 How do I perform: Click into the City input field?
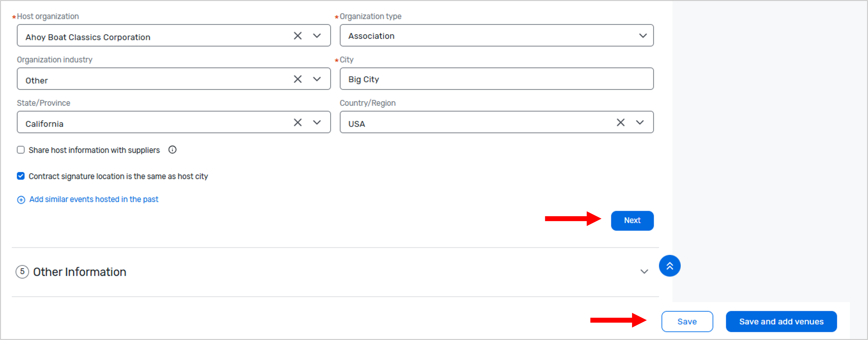point(496,79)
